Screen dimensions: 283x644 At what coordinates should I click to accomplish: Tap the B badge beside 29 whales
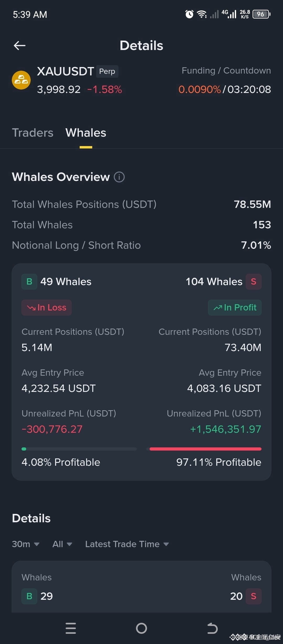coord(29,596)
